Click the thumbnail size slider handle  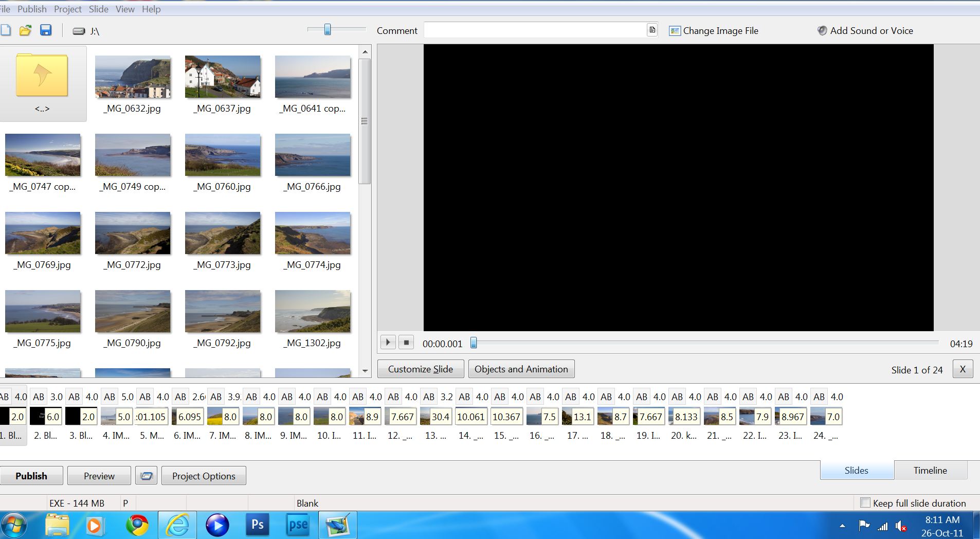tap(328, 30)
